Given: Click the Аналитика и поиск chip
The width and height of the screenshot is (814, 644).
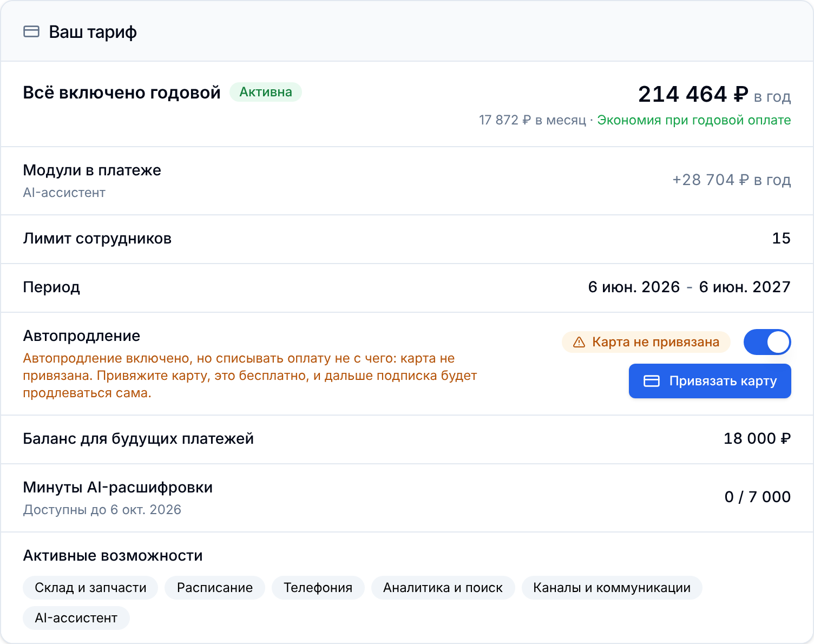Looking at the screenshot, I should [x=443, y=588].
